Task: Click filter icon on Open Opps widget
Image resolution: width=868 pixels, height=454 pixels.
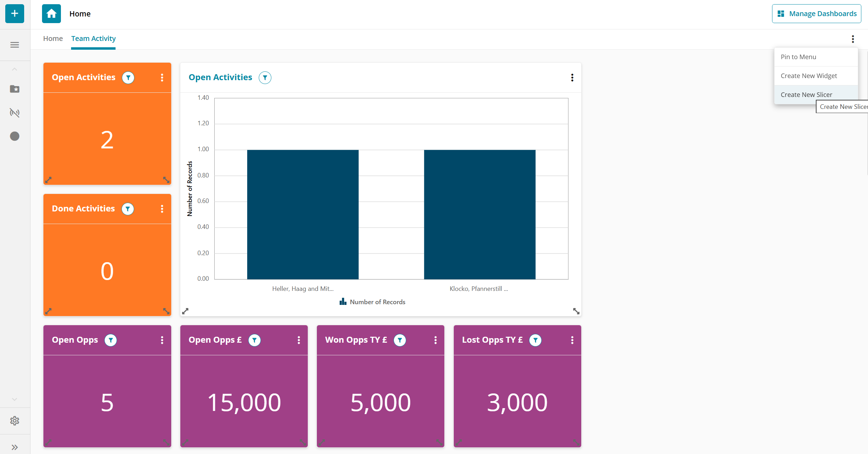Action: (x=111, y=340)
